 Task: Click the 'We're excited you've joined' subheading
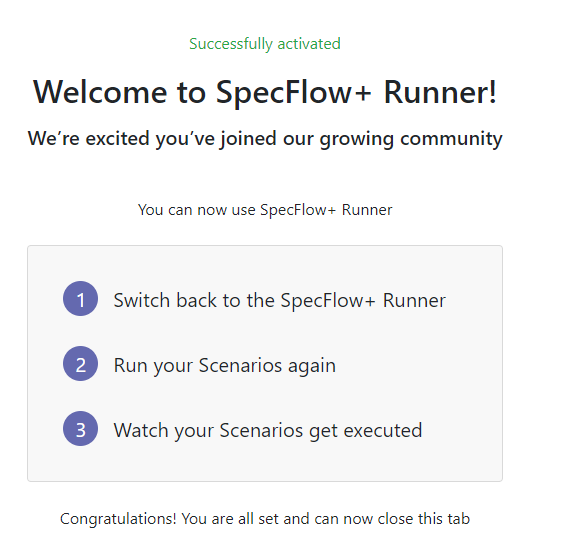click(x=152, y=139)
